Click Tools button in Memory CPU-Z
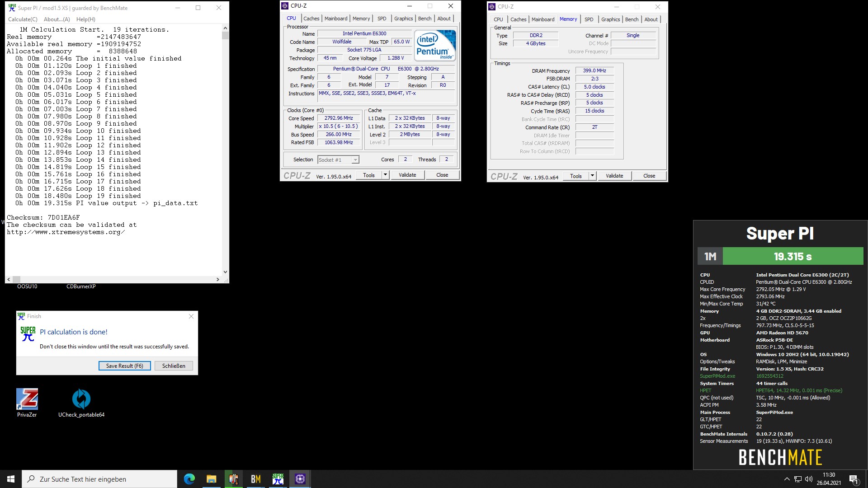This screenshot has width=868, height=488. pos(576,176)
